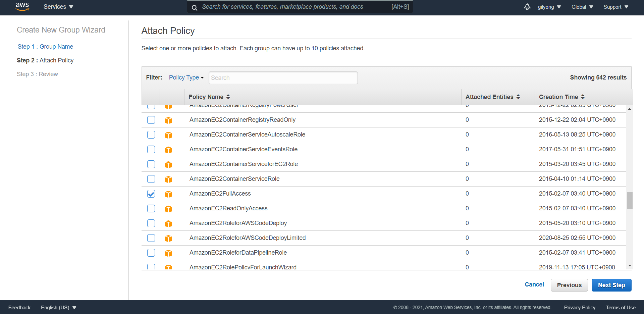The width and height of the screenshot is (644, 314).
Task: Click the top AWS services search box
Action: tap(300, 7)
